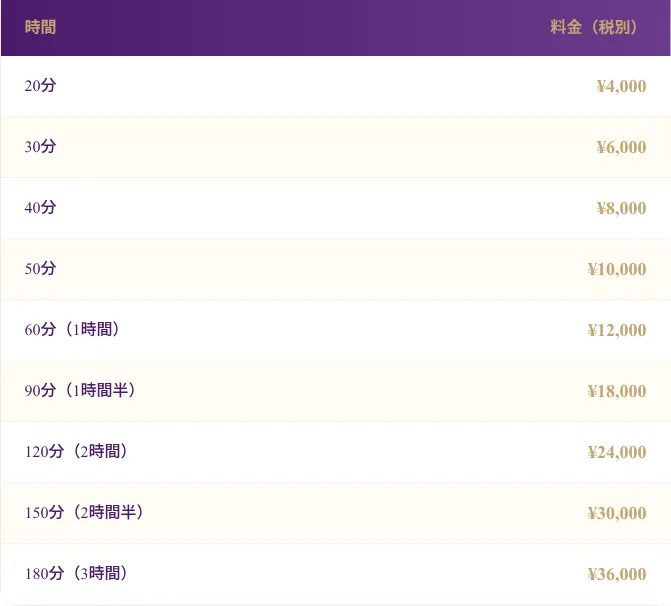Select the ¥18,000 price

[x=617, y=391]
